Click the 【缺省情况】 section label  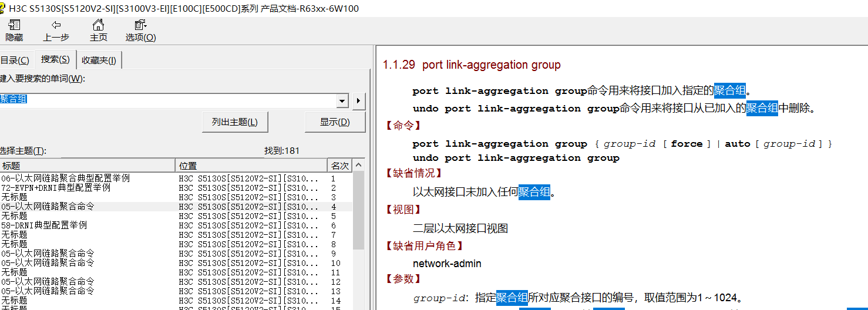click(414, 173)
